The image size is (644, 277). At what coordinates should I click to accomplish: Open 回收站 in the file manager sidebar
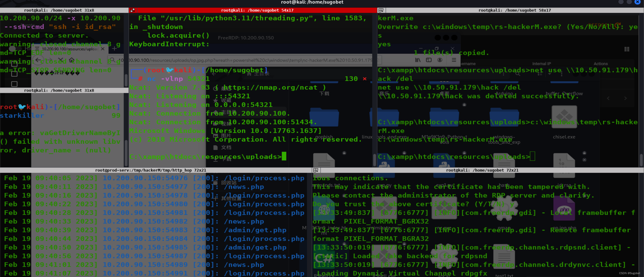[225, 183]
